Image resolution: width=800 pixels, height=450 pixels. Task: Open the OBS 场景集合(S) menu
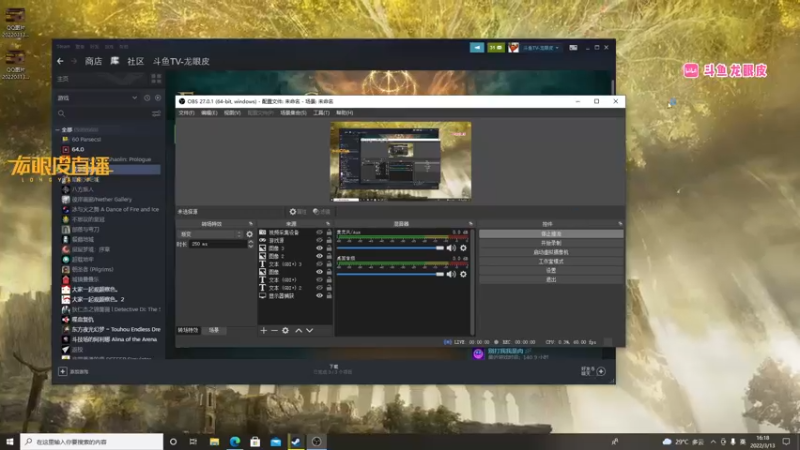[x=293, y=113]
